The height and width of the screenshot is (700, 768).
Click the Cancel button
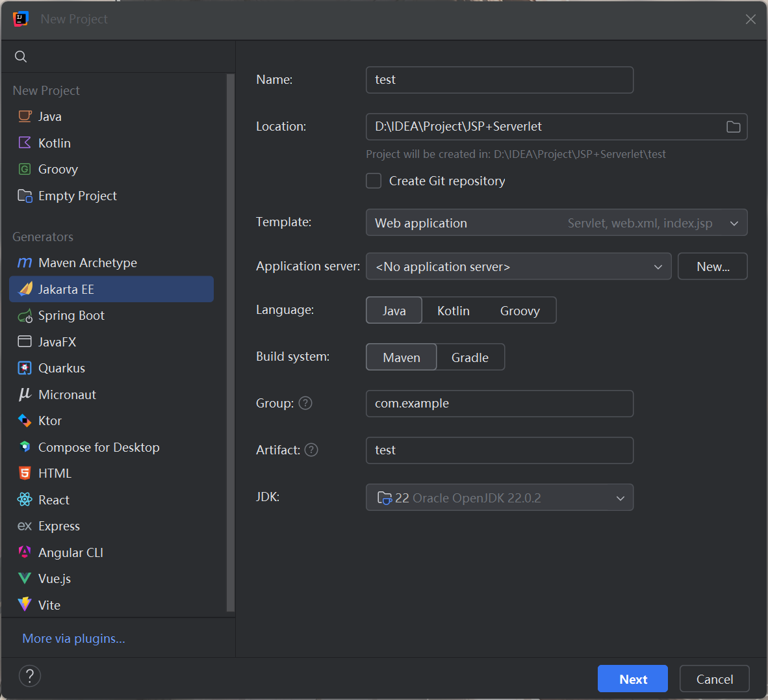(x=715, y=679)
